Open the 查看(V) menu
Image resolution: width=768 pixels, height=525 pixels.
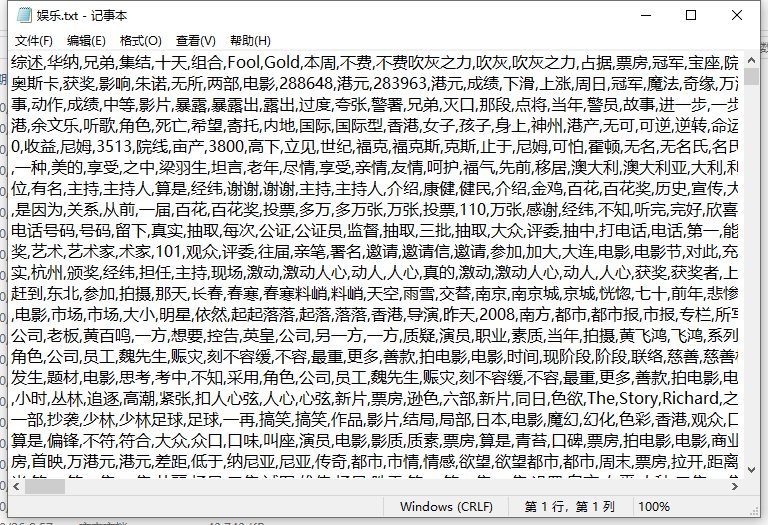(195, 41)
